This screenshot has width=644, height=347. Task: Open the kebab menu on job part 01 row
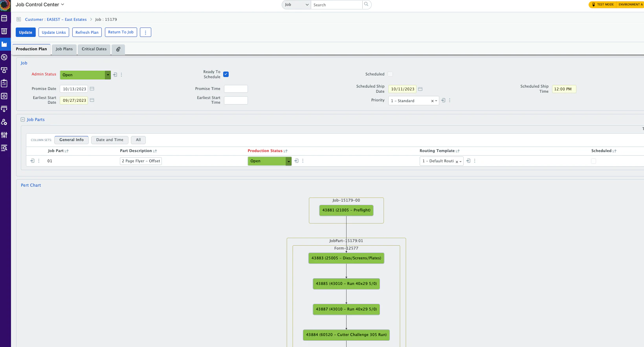pos(39,161)
